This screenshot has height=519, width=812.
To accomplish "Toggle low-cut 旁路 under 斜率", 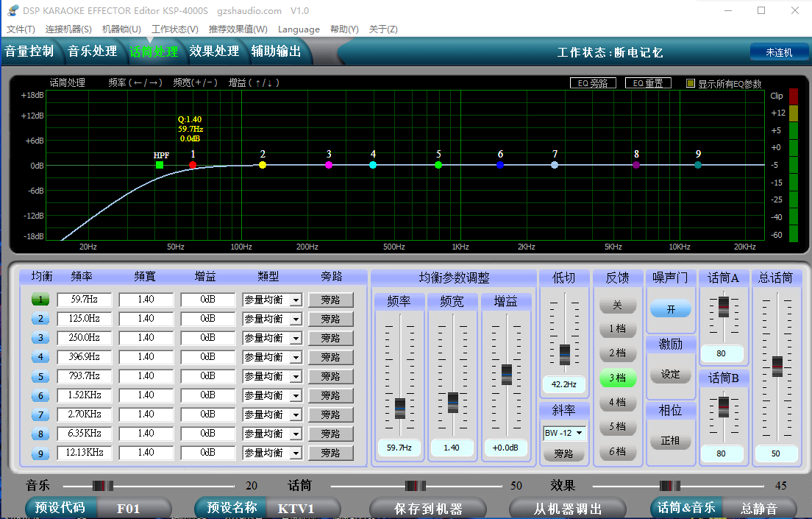I will click(564, 453).
